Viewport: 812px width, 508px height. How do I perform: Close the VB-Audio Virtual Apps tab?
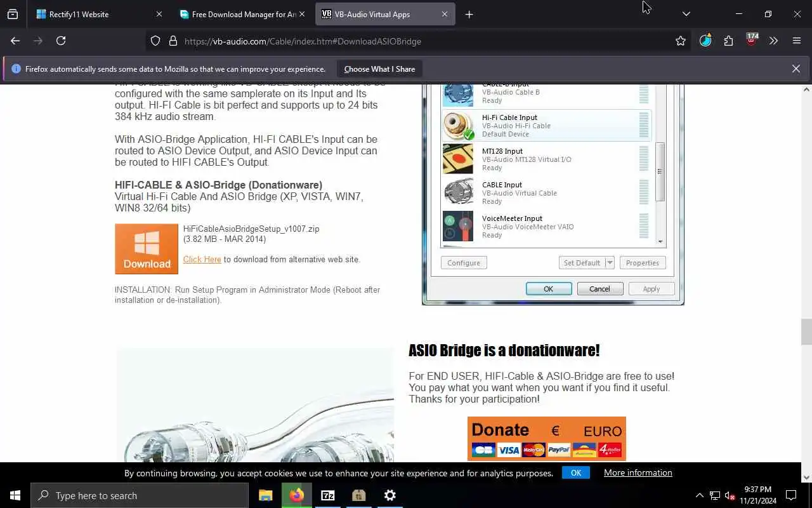(445, 14)
